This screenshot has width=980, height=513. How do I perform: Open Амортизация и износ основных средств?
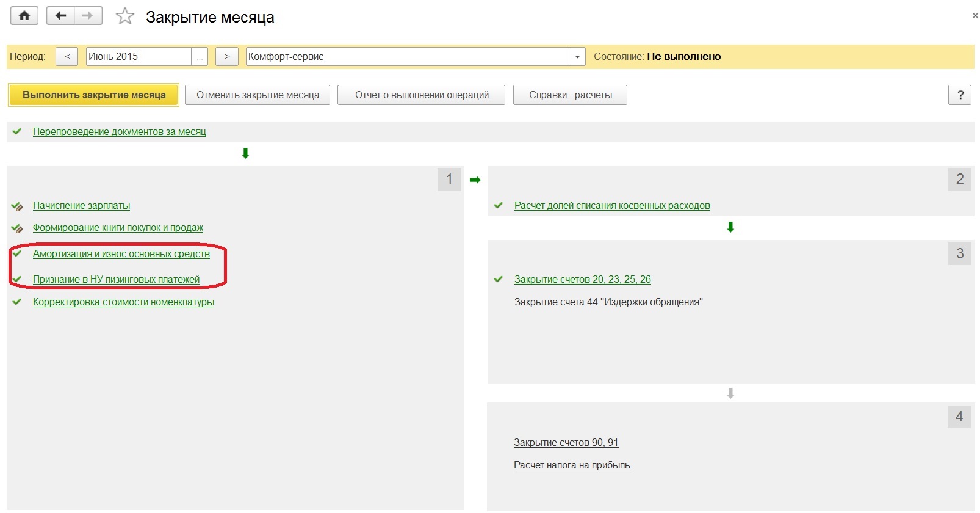coord(121,254)
